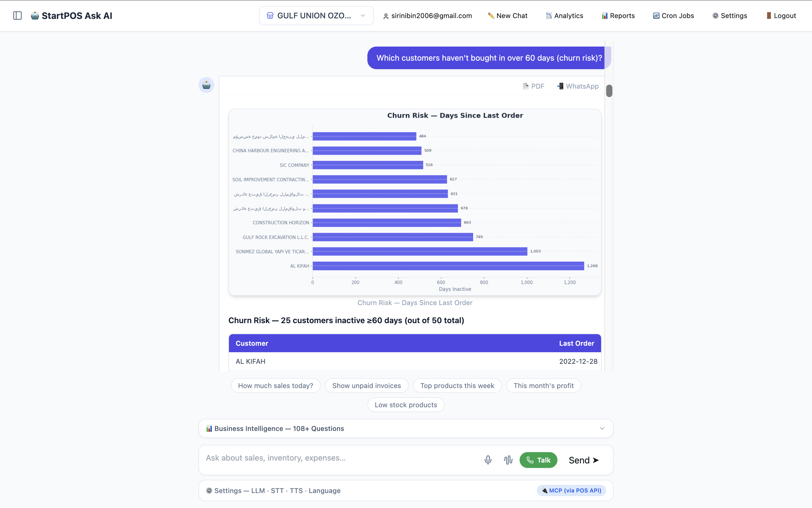
Task: Click the SOIL IMPROVEMENT CONTRACTIN bar
Action: click(x=380, y=179)
